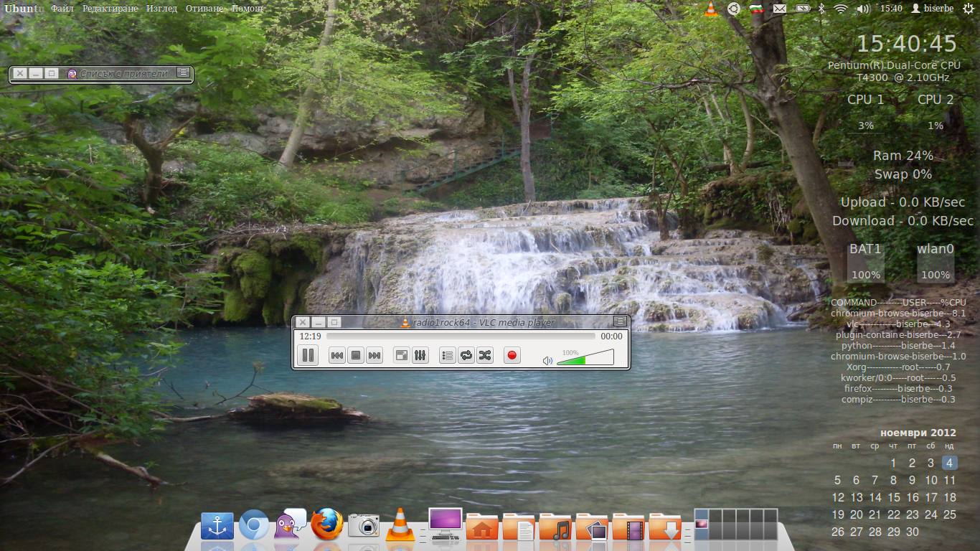980x551 pixels.
Task: Open the Помощ menu
Action: click(x=248, y=9)
